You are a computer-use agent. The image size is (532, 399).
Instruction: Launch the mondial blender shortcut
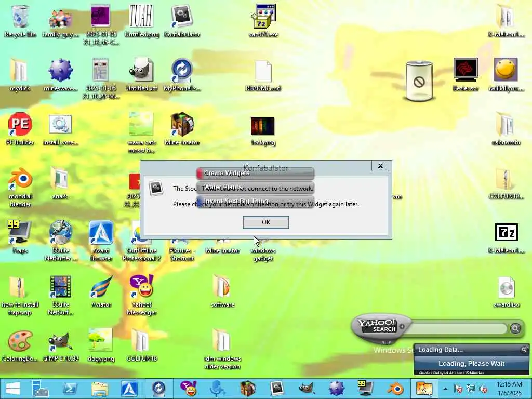[x=20, y=187]
